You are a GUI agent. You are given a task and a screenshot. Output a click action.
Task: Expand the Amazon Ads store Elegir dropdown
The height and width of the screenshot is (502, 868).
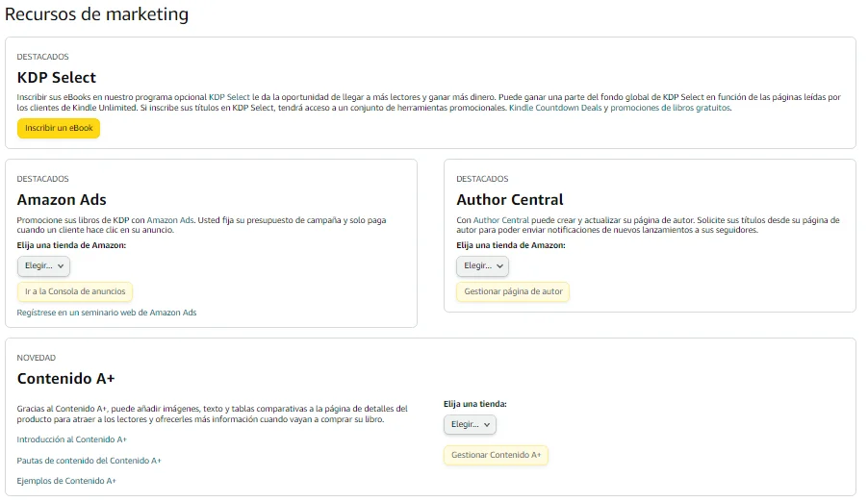(43, 266)
